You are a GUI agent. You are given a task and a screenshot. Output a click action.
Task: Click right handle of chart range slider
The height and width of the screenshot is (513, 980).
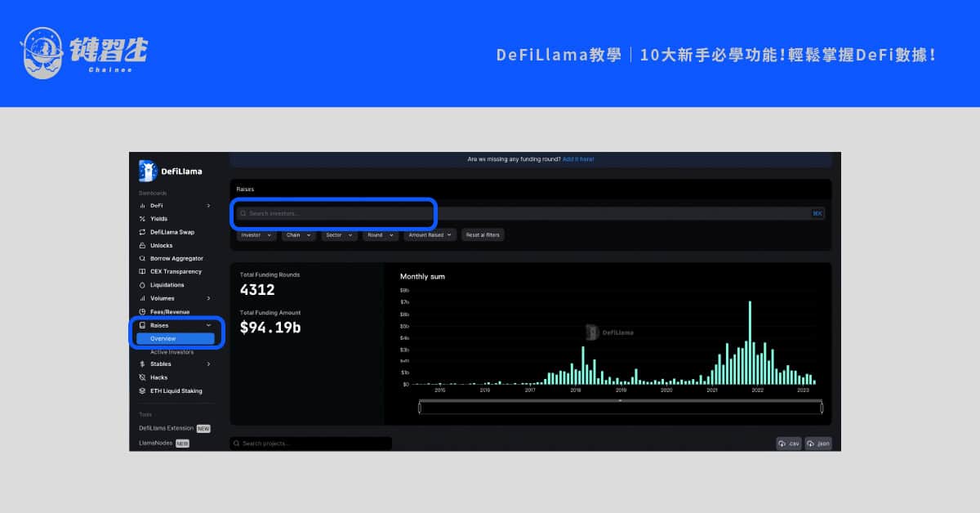click(822, 408)
